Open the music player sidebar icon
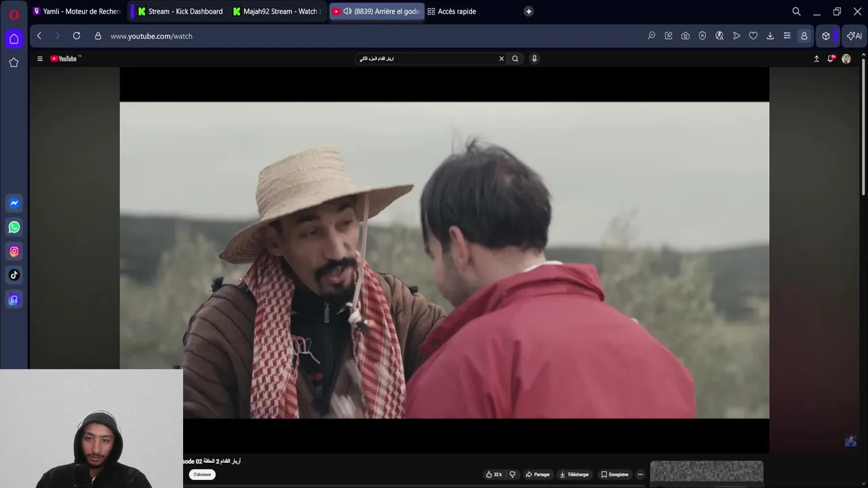The width and height of the screenshot is (868, 488). [x=14, y=300]
